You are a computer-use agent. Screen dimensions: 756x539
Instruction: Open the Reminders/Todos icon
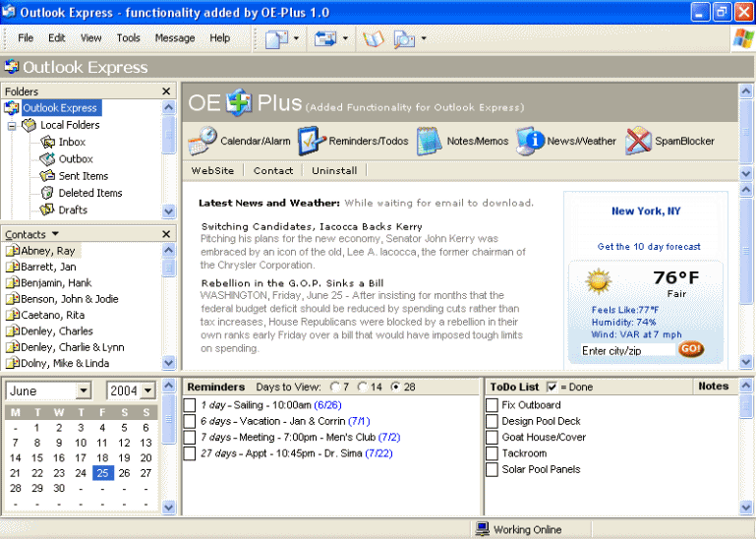[312, 141]
